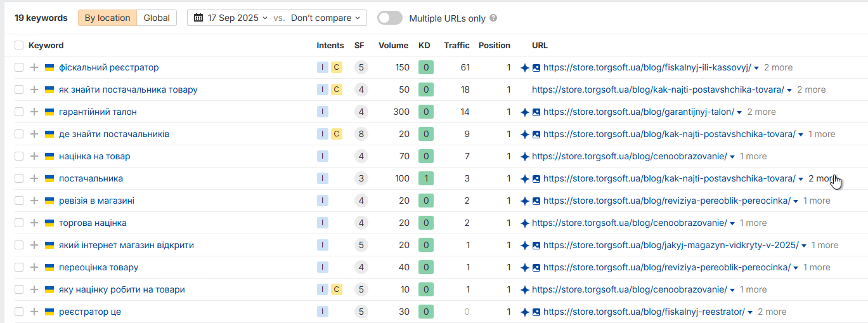Screen dimensions: 868x323
Task: Select the By location tab
Action: click(x=107, y=18)
